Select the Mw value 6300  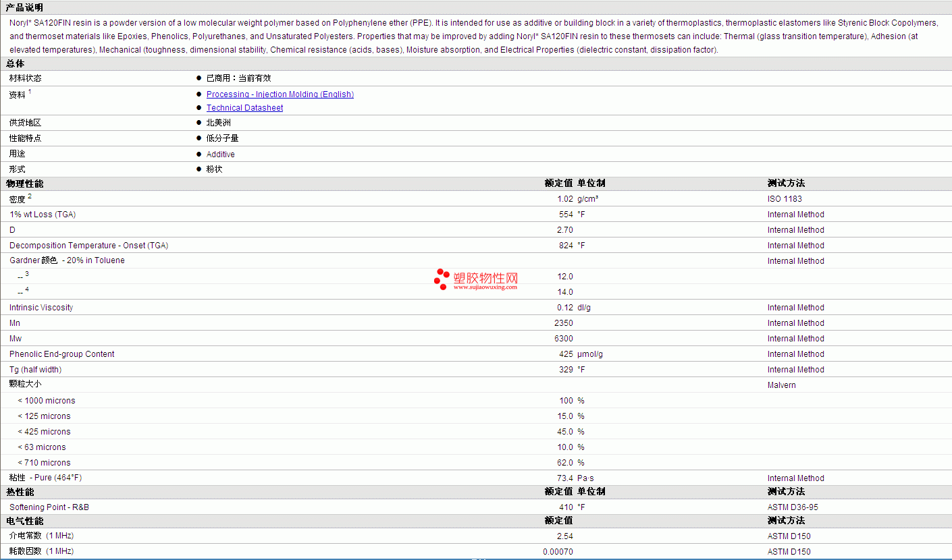564,339
